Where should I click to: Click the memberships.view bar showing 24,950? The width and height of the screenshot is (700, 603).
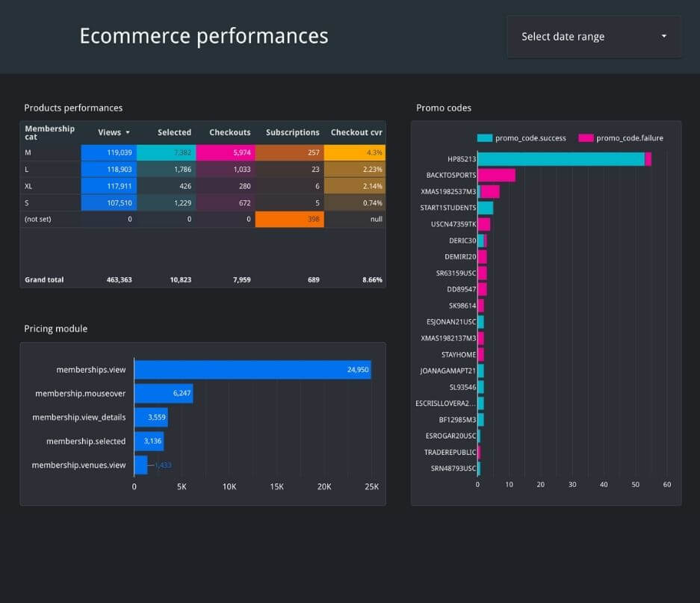click(x=253, y=370)
